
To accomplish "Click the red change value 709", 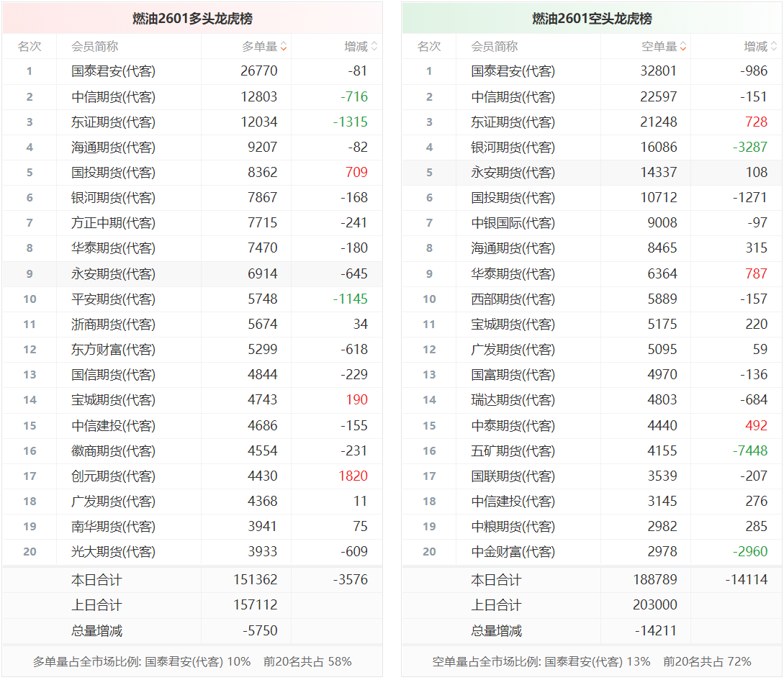I will [x=356, y=173].
